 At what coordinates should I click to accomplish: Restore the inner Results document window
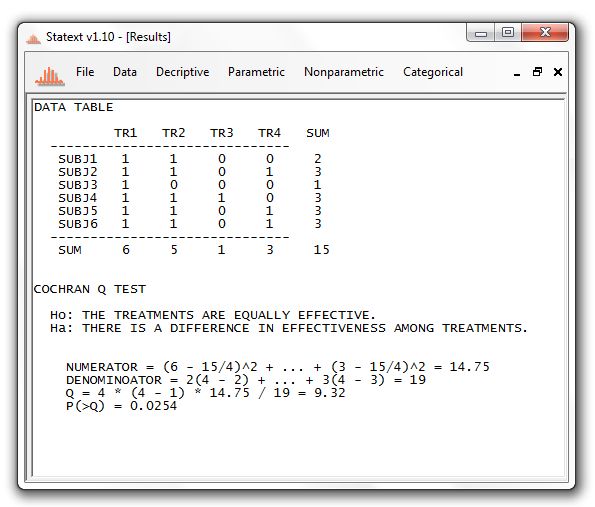point(537,71)
